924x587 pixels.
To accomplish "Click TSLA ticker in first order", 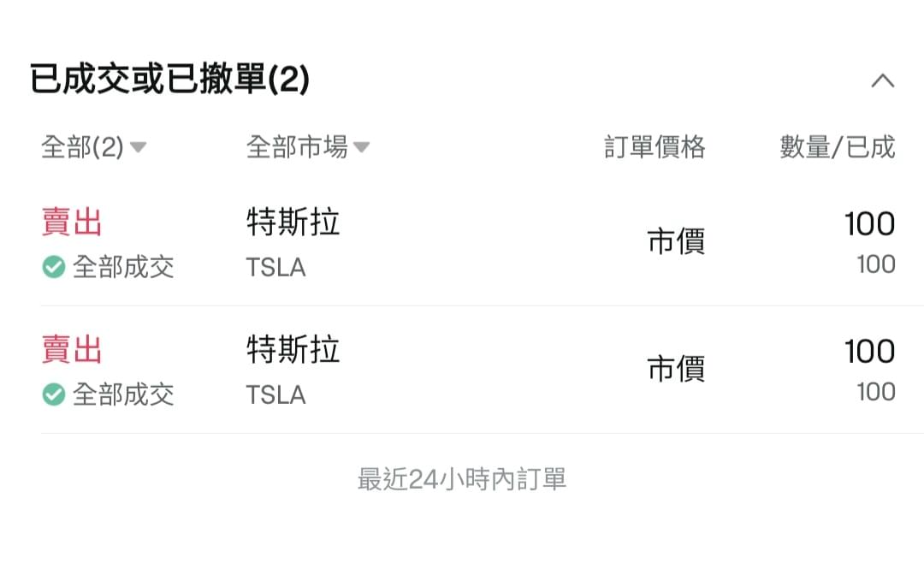I will (275, 268).
